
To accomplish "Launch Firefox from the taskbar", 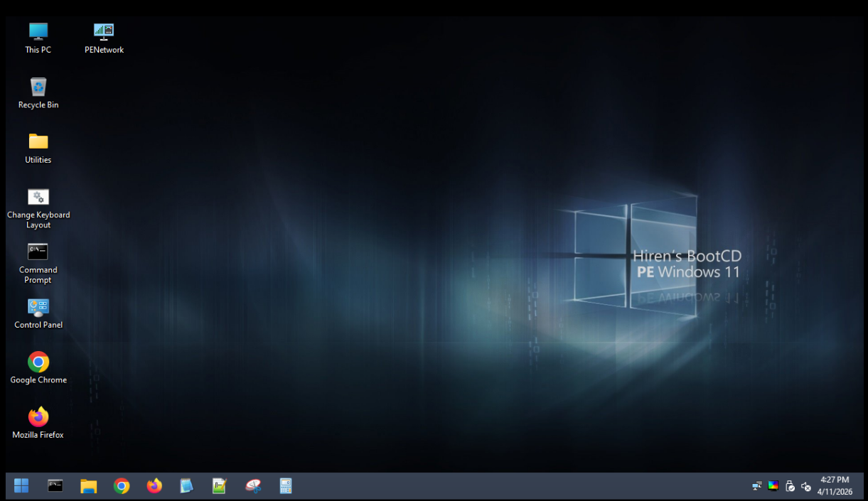I will tap(154, 486).
